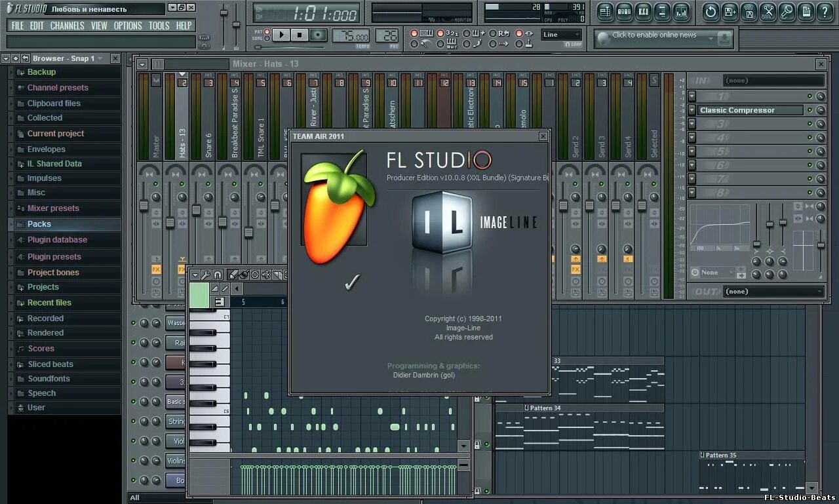Open global snap Line dropdown
This screenshot has height=504, width=839.
(562, 35)
